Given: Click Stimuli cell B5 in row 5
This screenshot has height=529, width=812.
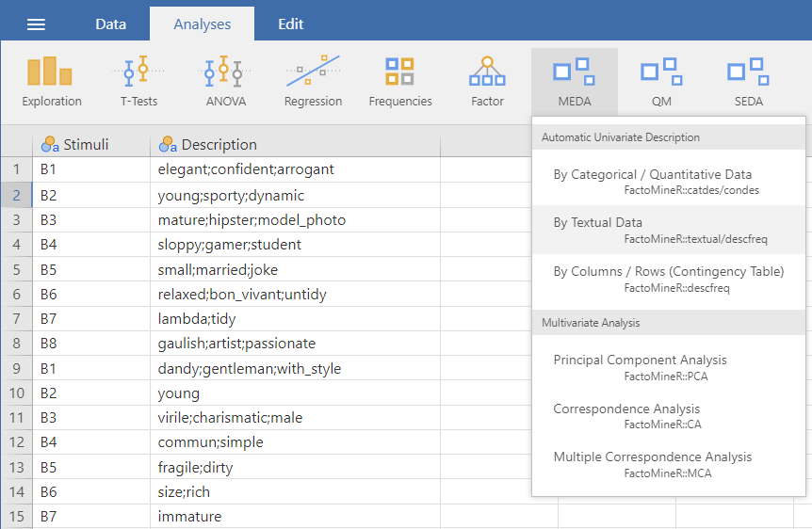Looking at the screenshot, I should 91,269.
